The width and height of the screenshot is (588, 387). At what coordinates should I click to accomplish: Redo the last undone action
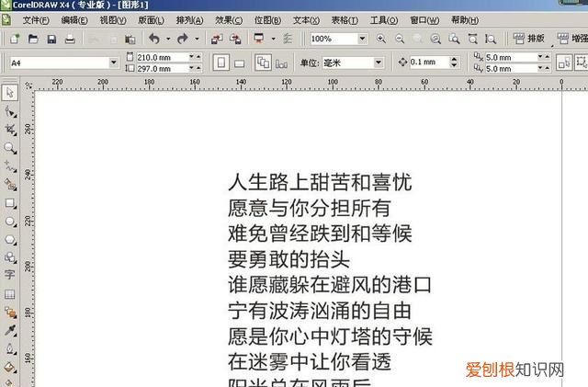(183, 39)
